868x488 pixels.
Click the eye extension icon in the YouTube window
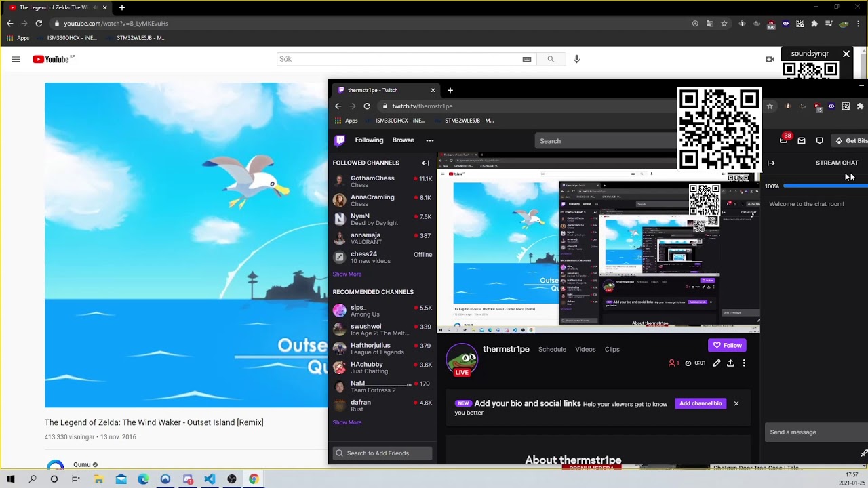click(785, 23)
